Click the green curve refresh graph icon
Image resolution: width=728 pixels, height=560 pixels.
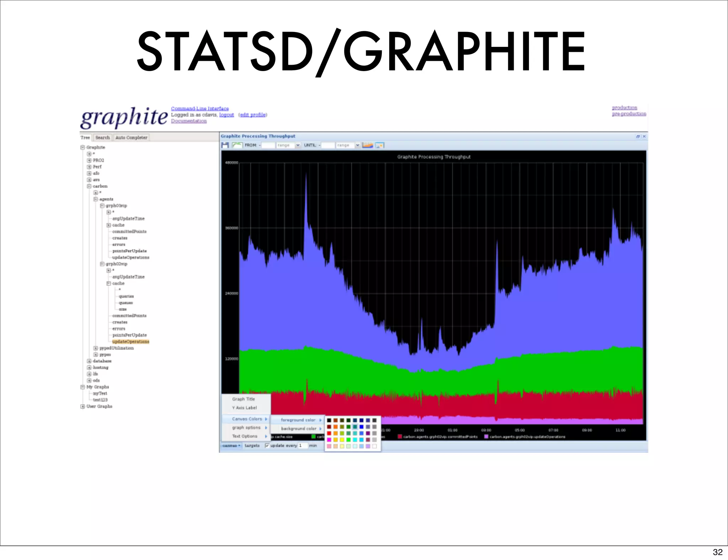[237, 145]
